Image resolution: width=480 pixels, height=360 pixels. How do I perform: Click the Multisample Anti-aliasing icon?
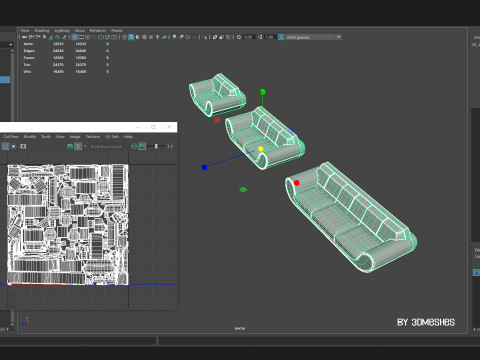(188, 37)
